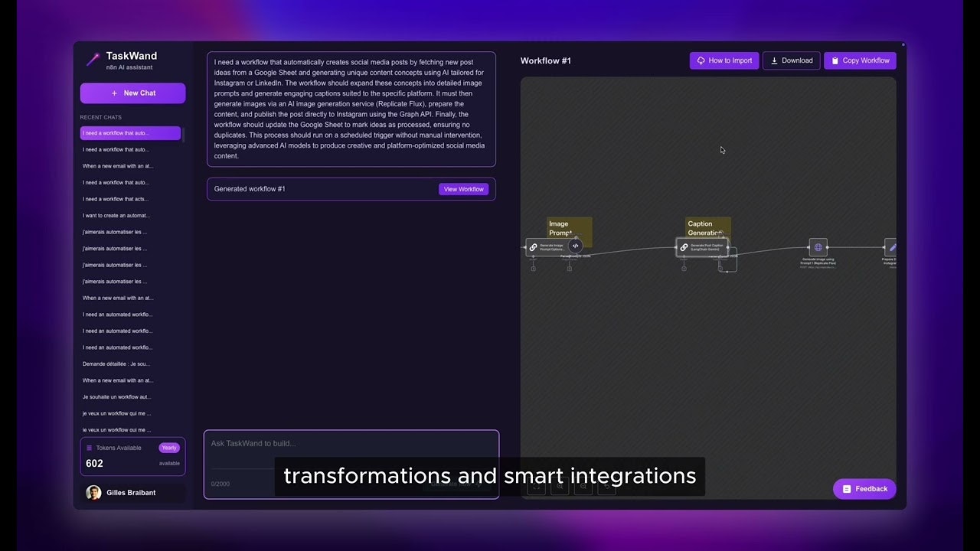
Task: Click the workflow request message text
Action: (351, 109)
